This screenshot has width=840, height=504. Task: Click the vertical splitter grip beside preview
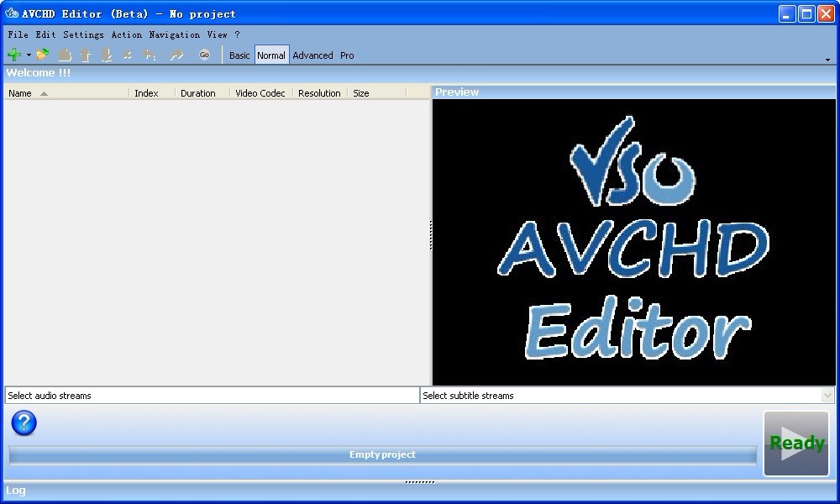(x=431, y=235)
